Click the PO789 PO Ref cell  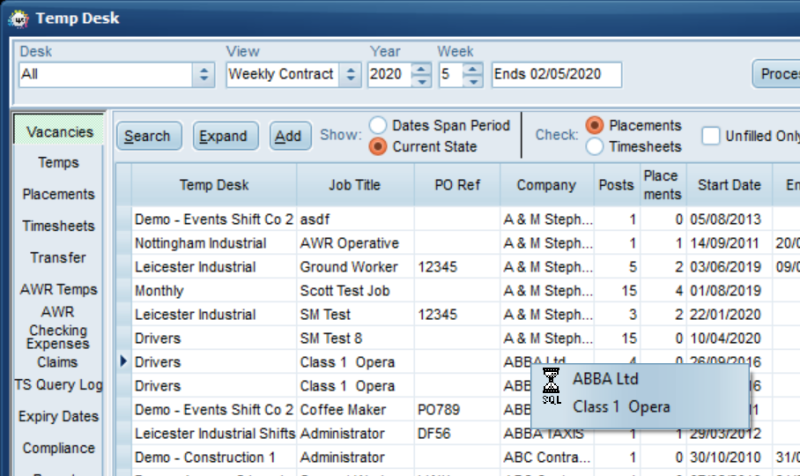pos(457,410)
